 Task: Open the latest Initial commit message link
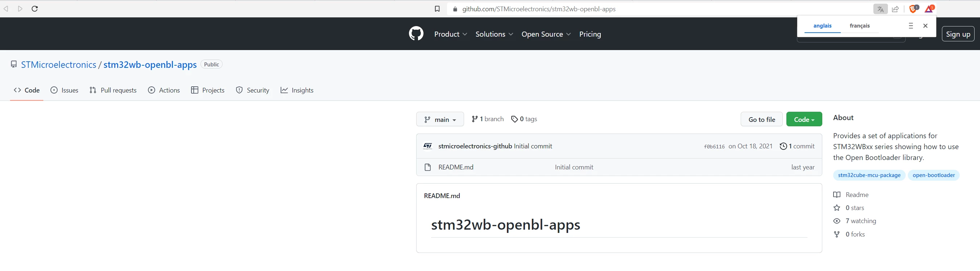(x=533, y=146)
